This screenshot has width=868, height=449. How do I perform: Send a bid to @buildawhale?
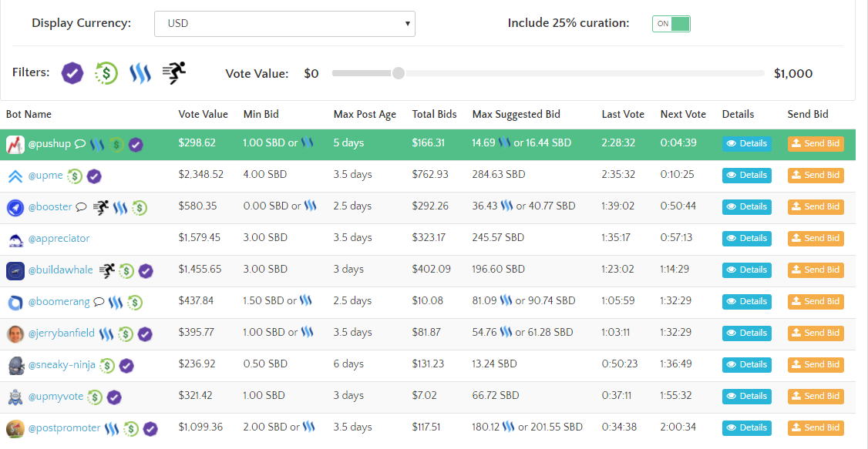[816, 270]
